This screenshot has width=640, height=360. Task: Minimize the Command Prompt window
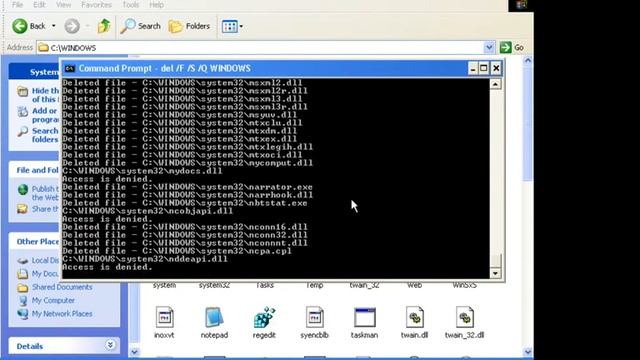click(472, 68)
